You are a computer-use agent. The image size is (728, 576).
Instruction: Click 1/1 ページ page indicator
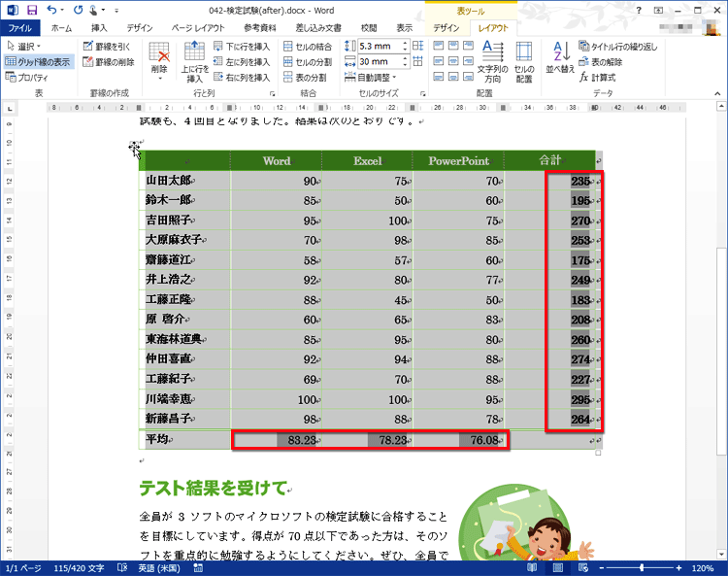pos(23,567)
